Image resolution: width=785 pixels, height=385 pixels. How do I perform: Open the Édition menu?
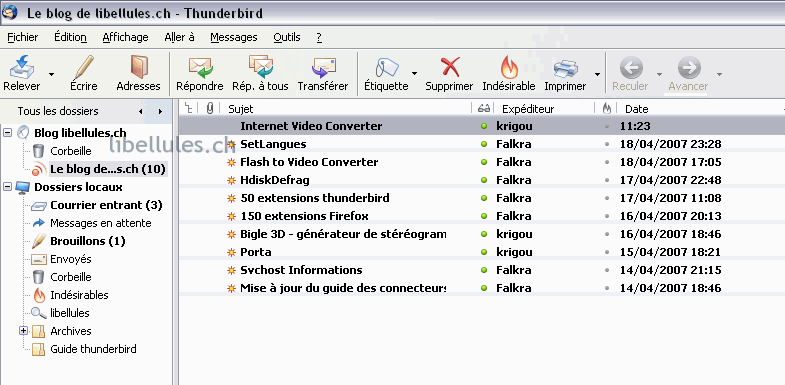(x=71, y=37)
